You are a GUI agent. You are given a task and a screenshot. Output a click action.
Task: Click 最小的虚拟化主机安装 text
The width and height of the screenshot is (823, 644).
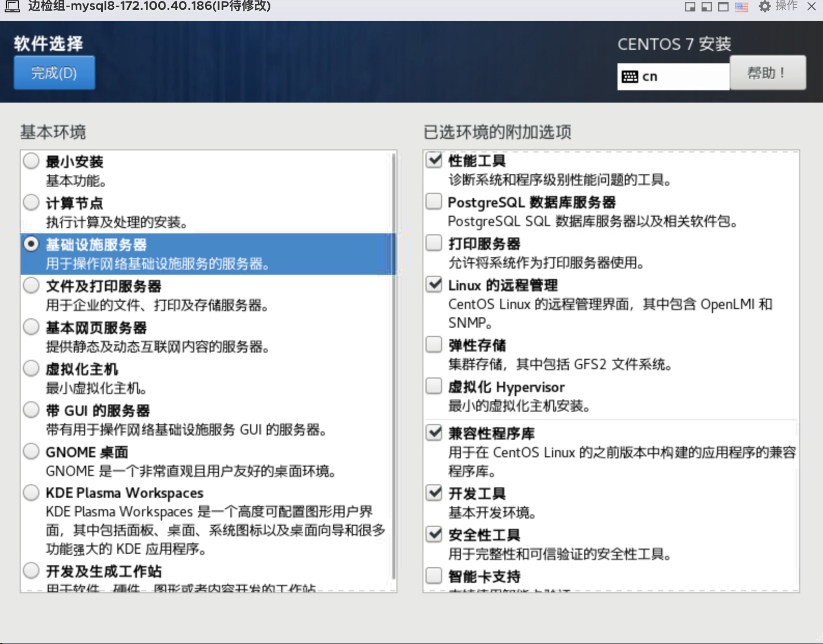pyautogui.click(x=519, y=406)
